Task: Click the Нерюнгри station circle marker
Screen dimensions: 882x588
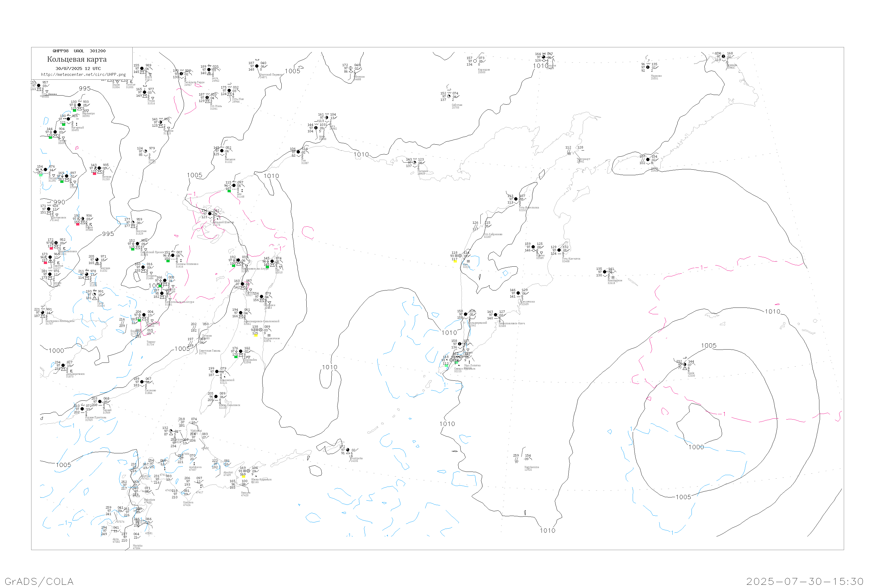Action: pyautogui.click(x=79, y=105)
